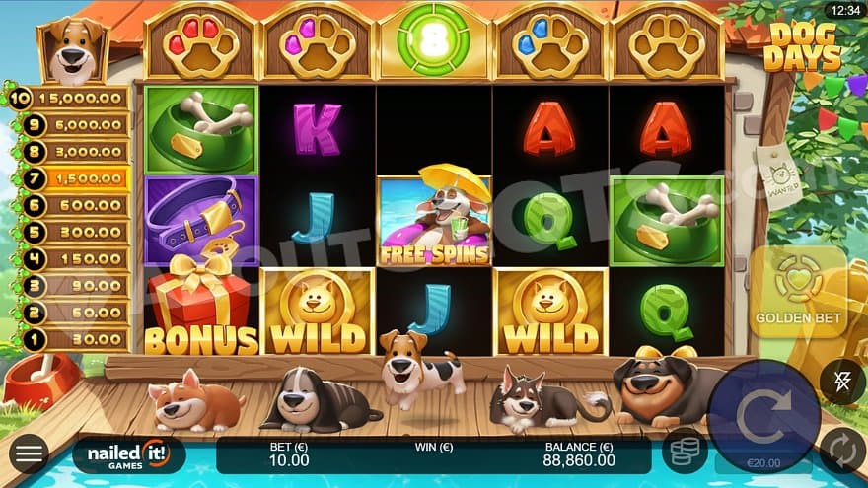
Task: Click the Nailed It! Games logo
Action: tap(128, 455)
